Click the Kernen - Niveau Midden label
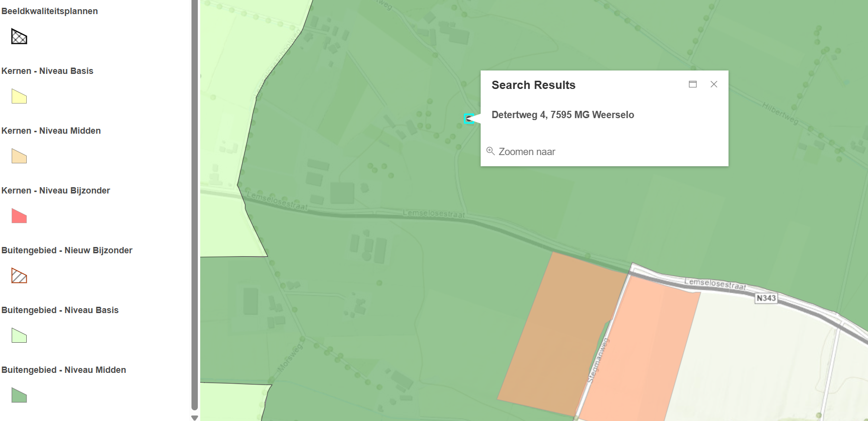The height and width of the screenshot is (421, 868). click(51, 131)
